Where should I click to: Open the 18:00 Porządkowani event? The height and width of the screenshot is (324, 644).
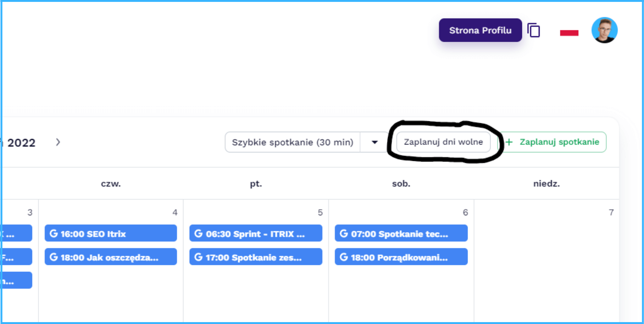coord(401,257)
